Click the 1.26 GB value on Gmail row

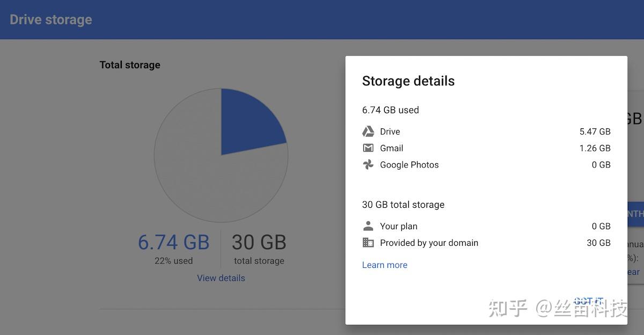coord(596,148)
